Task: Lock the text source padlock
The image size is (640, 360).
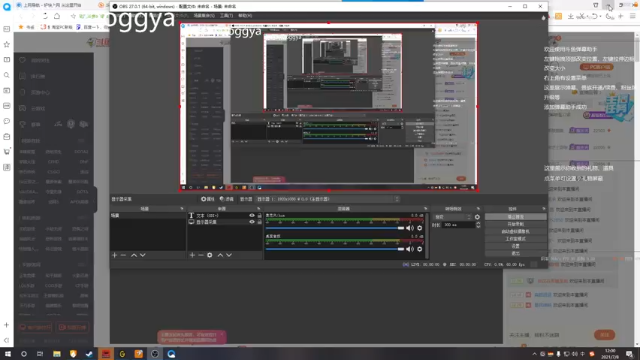Action: [259, 216]
